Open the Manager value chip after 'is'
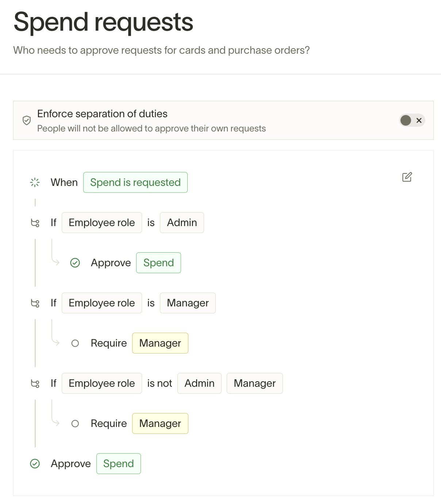 coord(188,303)
